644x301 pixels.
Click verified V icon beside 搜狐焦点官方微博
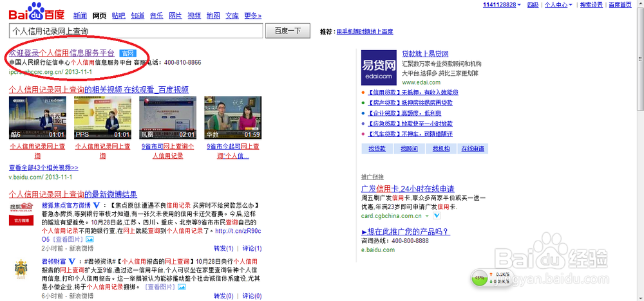pos(98,205)
